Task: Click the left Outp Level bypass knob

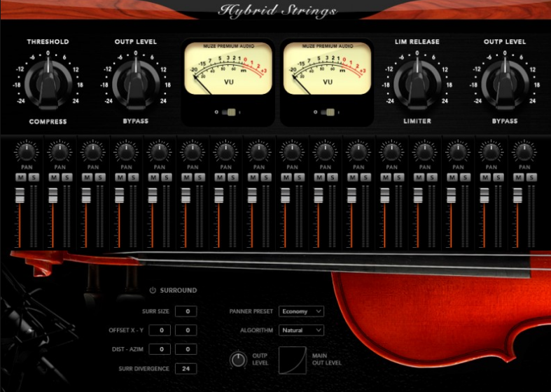Action: 134,83
